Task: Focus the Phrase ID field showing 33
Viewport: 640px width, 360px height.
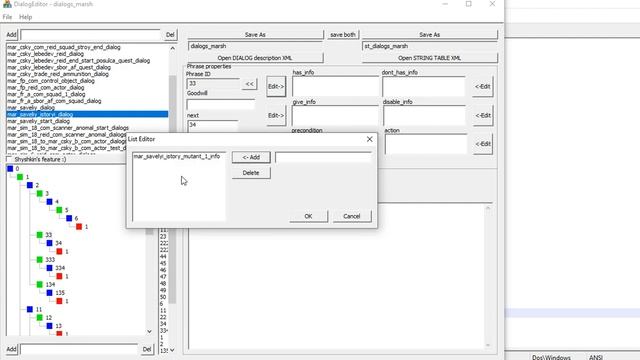Action: point(213,83)
